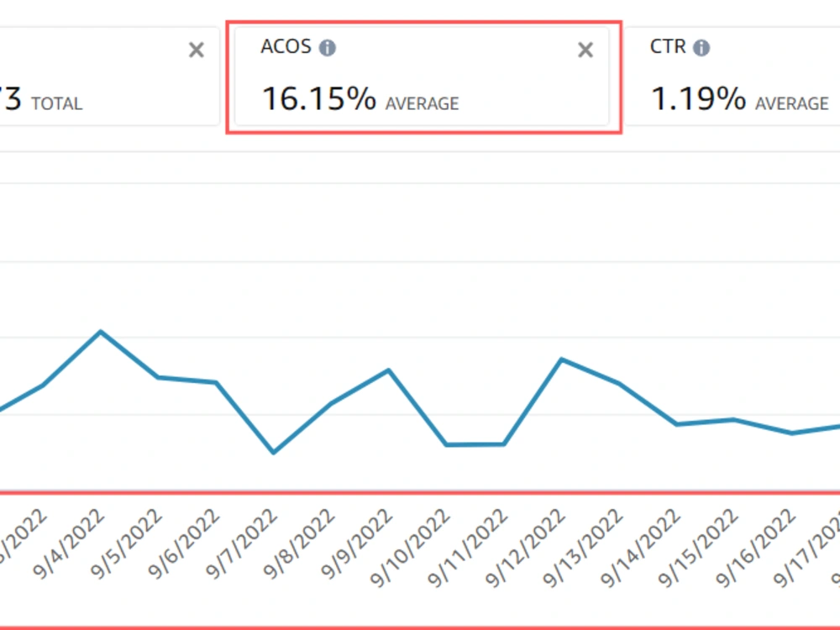The height and width of the screenshot is (630, 840).
Task: Click the TOTAL label on left card
Action: pos(57,103)
